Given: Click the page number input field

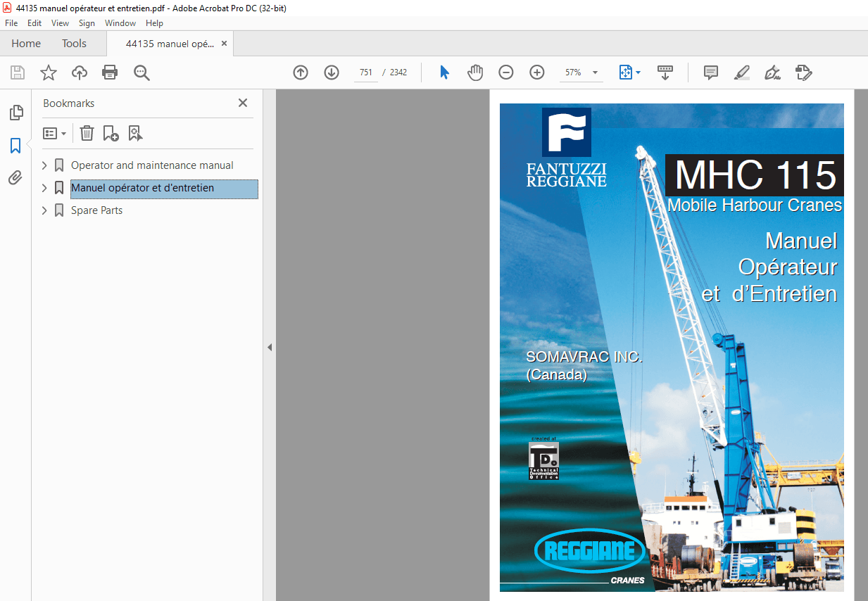Looking at the screenshot, I should coord(365,72).
